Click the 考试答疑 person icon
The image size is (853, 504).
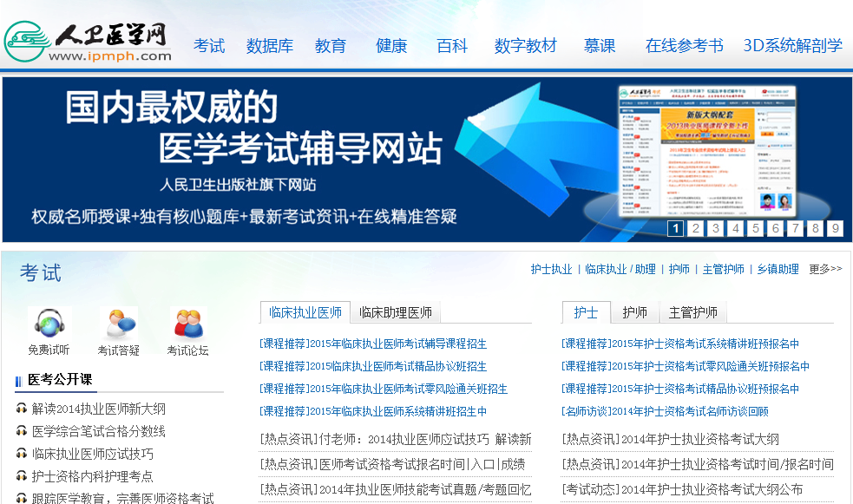point(118,324)
